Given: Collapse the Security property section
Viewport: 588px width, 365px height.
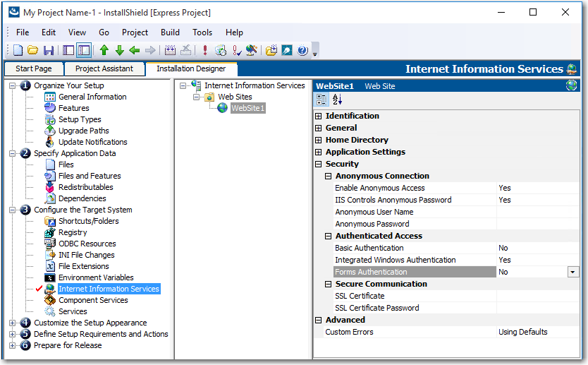Looking at the screenshot, I should coord(319,164).
